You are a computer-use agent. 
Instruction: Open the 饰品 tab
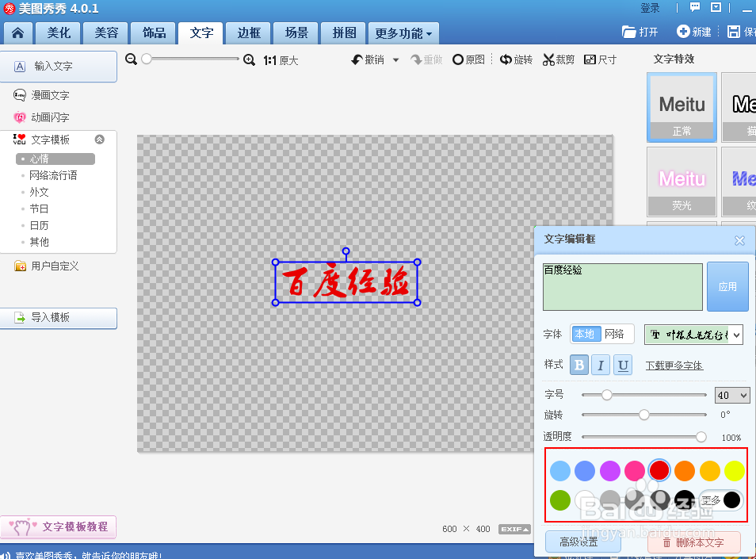[x=154, y=33]
